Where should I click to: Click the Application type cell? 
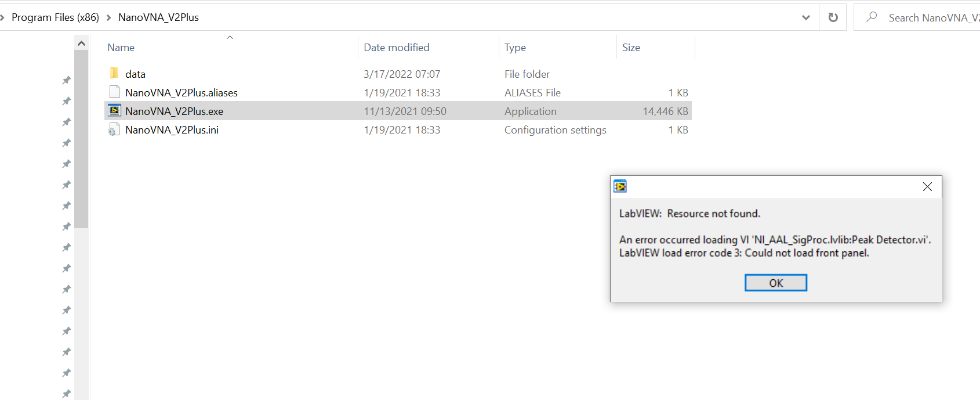coord(530,111)
